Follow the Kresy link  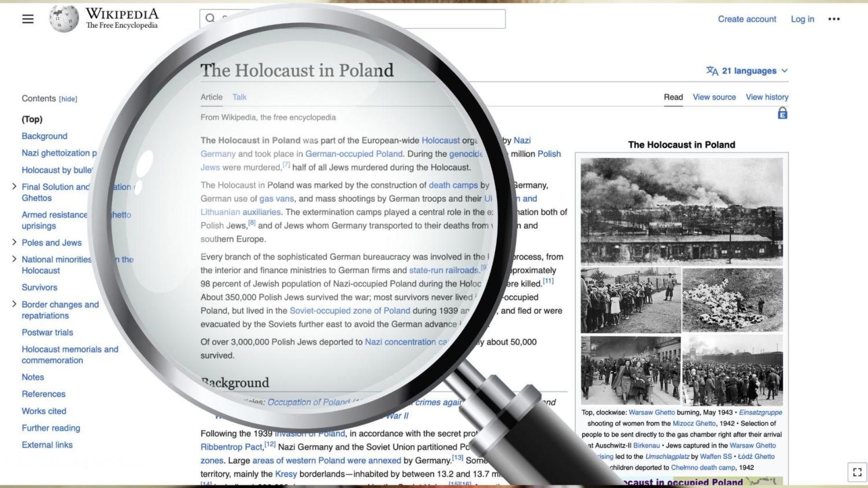(286, 474)
